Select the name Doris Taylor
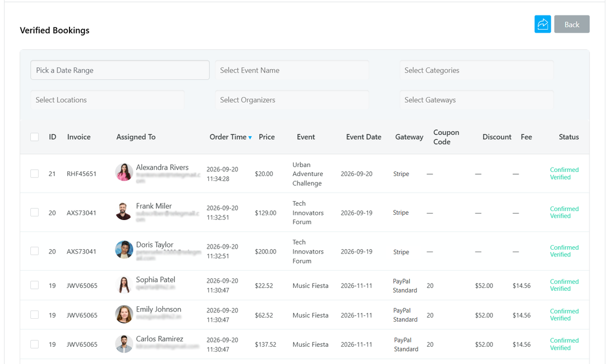Viewport: 609px width, 364px height. click(x=155, y=244)
